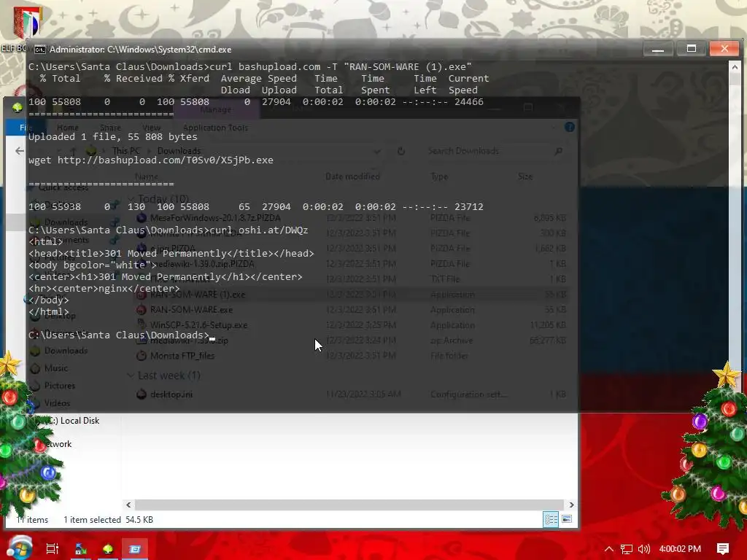This screenshot has height=560, width=747.
Task: Click the Videos folder sidebar icon
Action: coord(35,403)
